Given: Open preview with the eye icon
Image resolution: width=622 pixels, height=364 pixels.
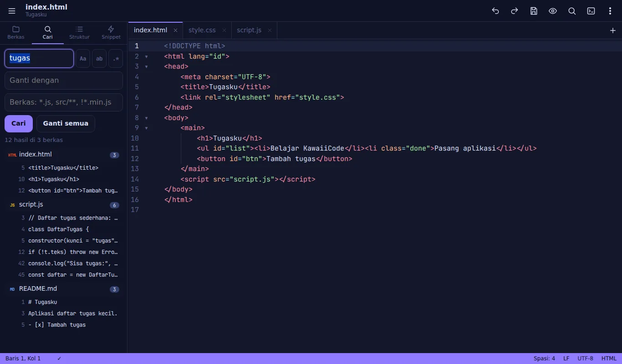Looking at the screenshot, I should [x=553, y=11].
